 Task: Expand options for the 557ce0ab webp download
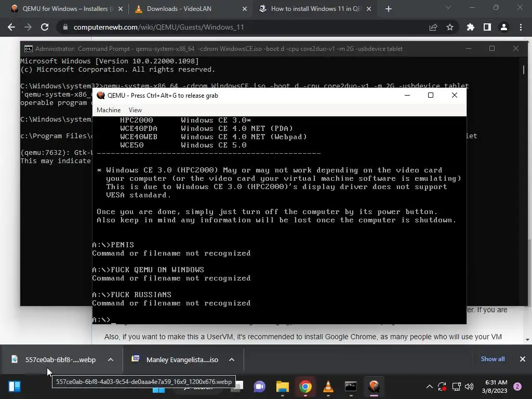(111, 360)
